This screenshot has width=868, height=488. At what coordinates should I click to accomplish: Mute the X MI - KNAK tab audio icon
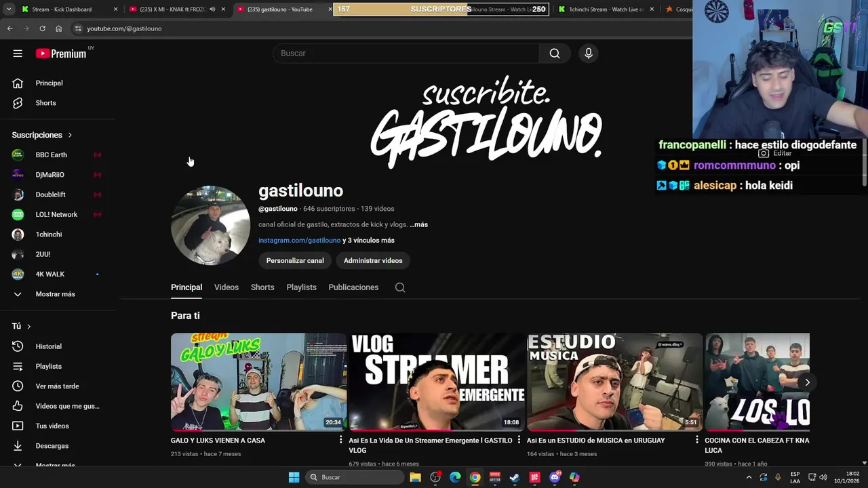coord(212,9)
